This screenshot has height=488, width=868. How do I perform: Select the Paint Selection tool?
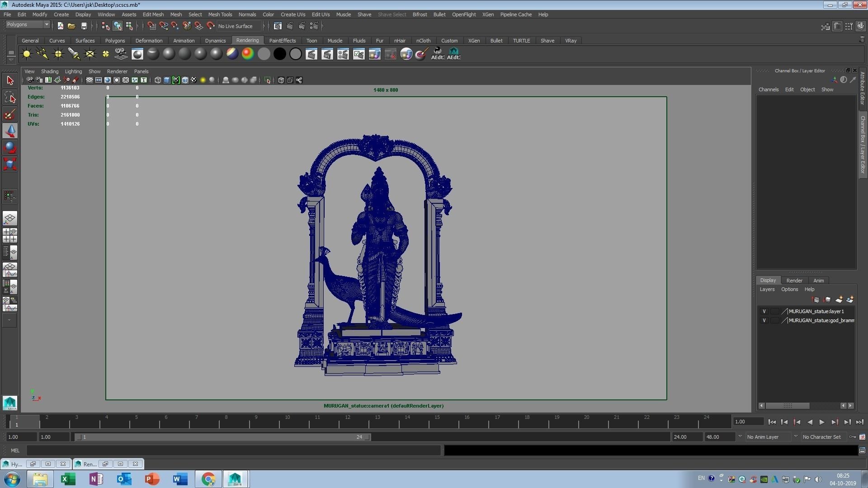(10, 114)
